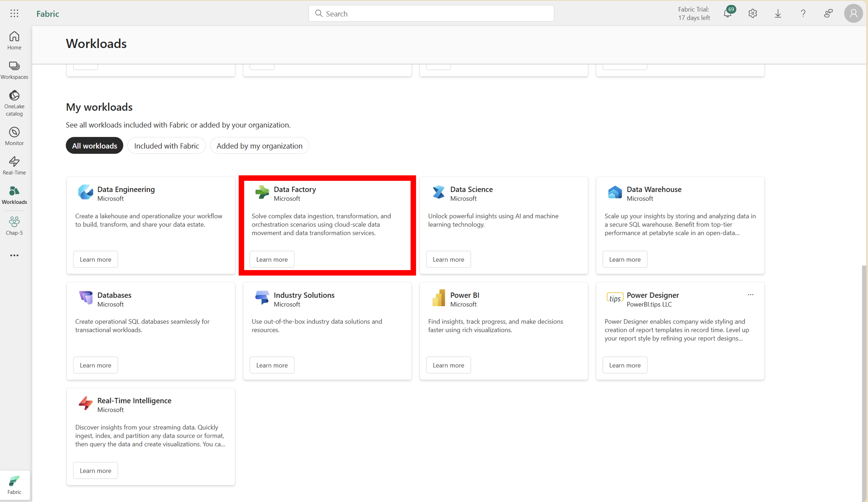Open the Power Designer card title
Image resolution: width=868 pixels, height=502 pixels.
[x=653, y=295]
